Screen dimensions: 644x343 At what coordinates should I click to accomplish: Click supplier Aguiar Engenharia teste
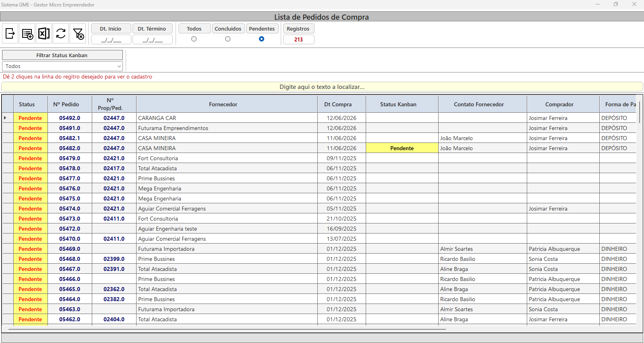[x=168, y=229]
